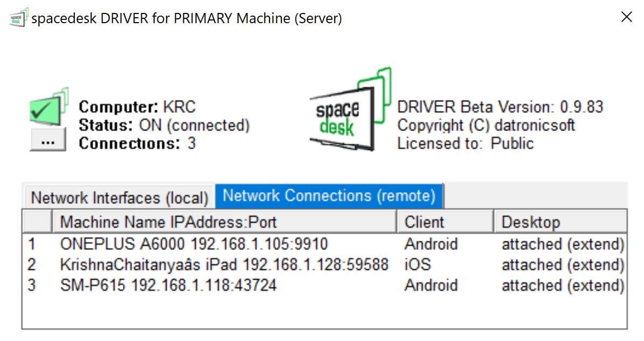Click the Machine Name IPAddress:Port column header
This screenshot has width=644, height=341.
pos(224,221)
